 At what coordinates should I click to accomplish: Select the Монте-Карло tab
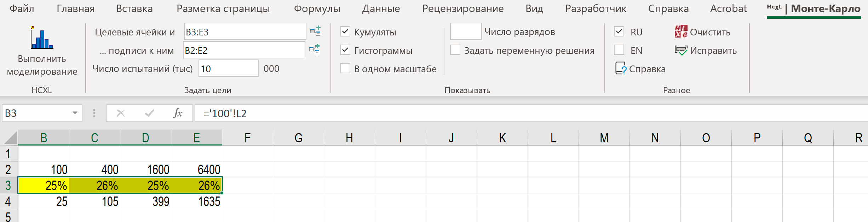click(814, 8)
